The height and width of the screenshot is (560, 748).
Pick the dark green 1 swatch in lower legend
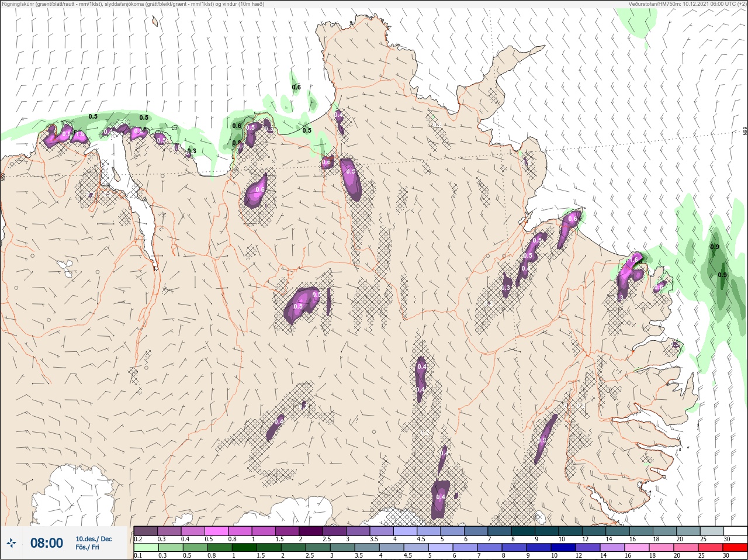[x=244, y=548]
